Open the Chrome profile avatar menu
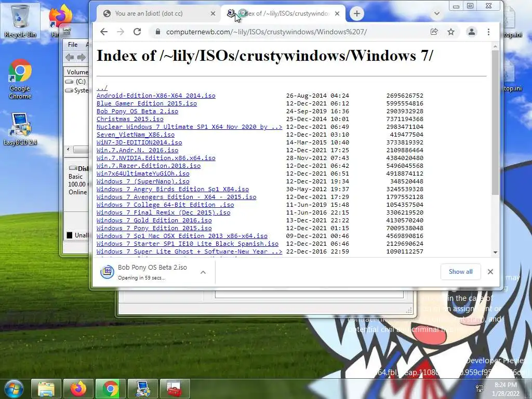This screenshot has width=532, height=399. coord(472,32)
